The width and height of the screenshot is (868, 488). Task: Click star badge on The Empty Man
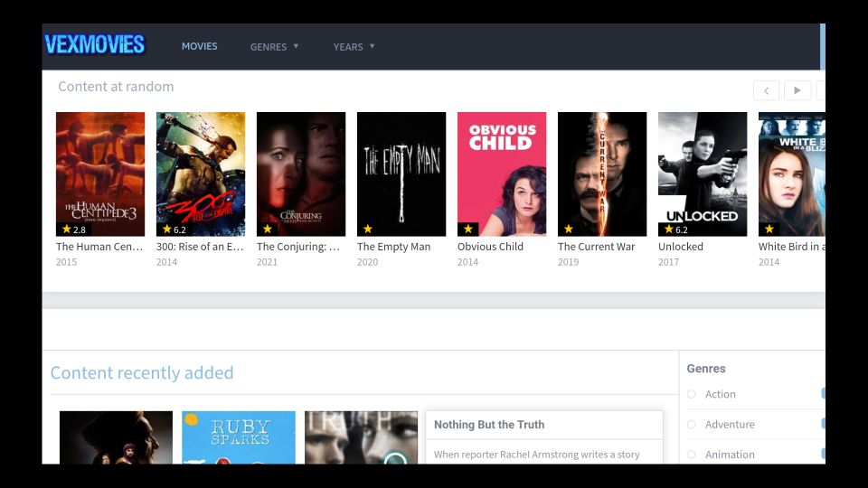click(x=368, y=229)
